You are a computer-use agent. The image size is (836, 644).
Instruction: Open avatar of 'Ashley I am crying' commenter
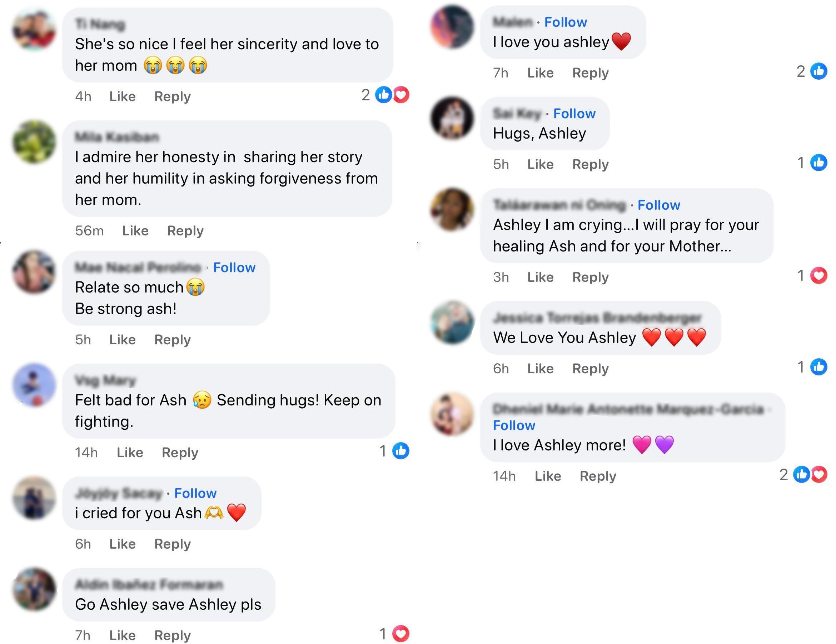point(452,209)
